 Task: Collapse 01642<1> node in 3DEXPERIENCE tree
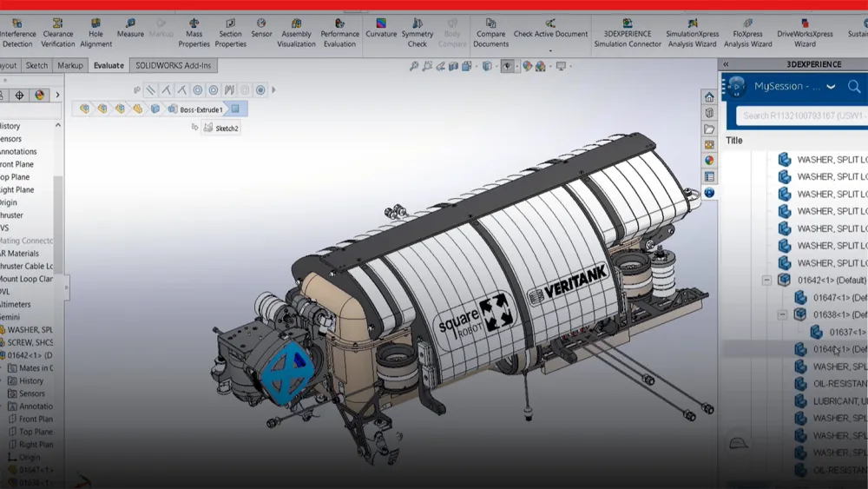click(766, 281)
